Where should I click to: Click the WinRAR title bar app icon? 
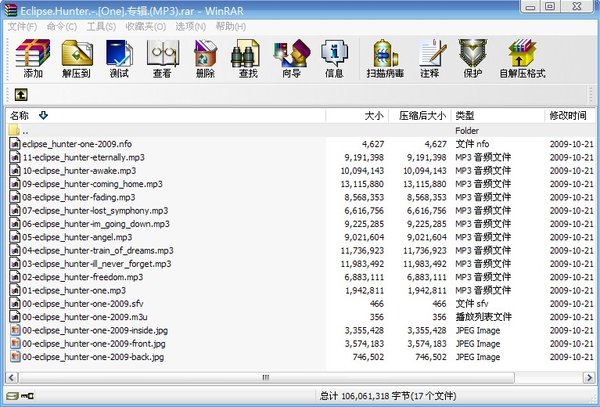tap(10, 10)
